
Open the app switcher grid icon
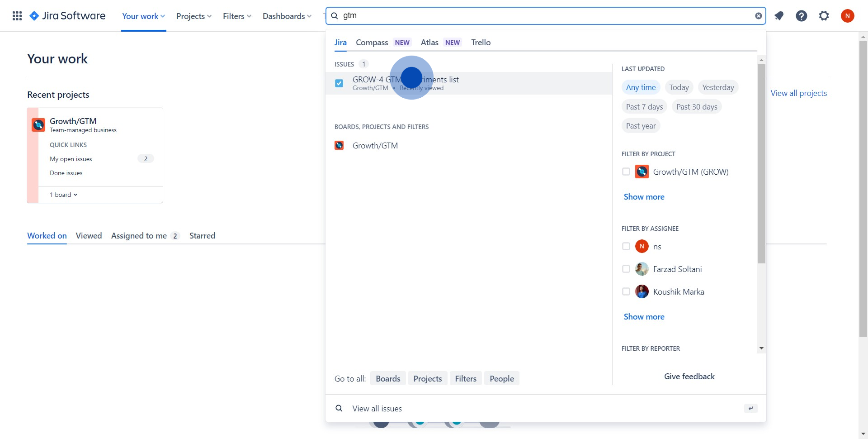17,16
